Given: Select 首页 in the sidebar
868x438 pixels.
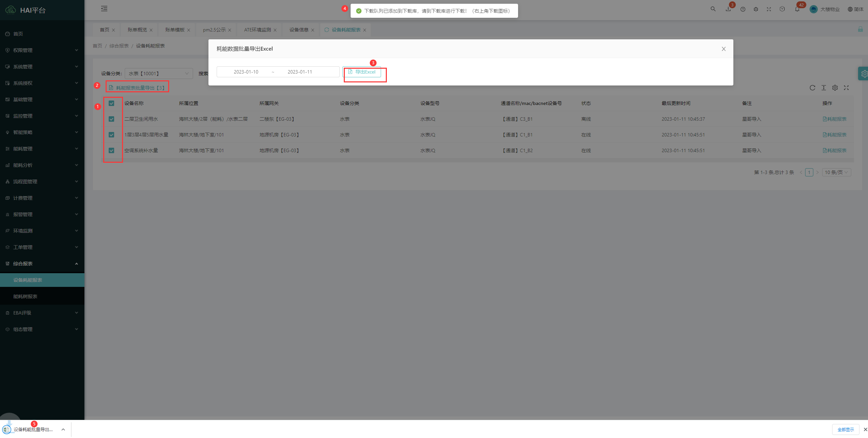Looking at the screenshot, I should [x=42, y=34].
